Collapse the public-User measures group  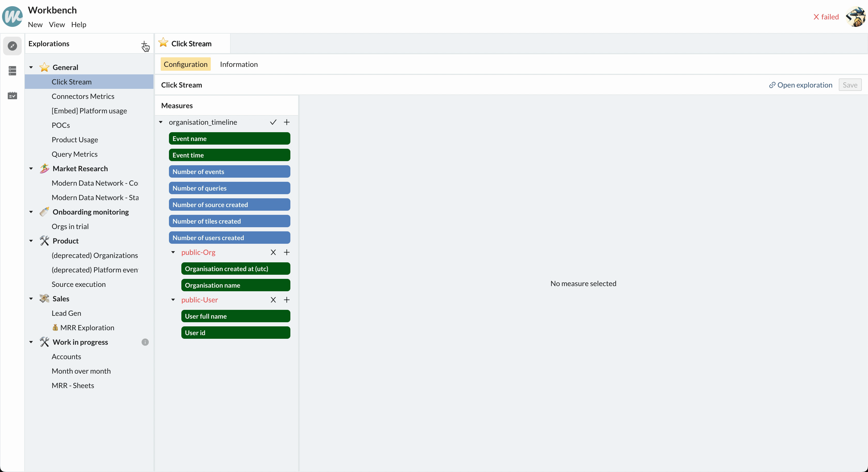[173, 300]
